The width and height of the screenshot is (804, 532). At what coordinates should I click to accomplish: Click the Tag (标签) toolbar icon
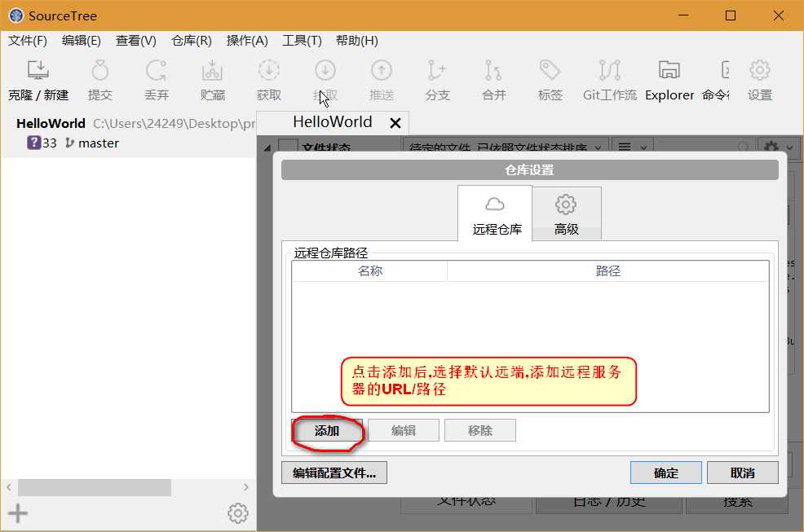pos(550,81)
